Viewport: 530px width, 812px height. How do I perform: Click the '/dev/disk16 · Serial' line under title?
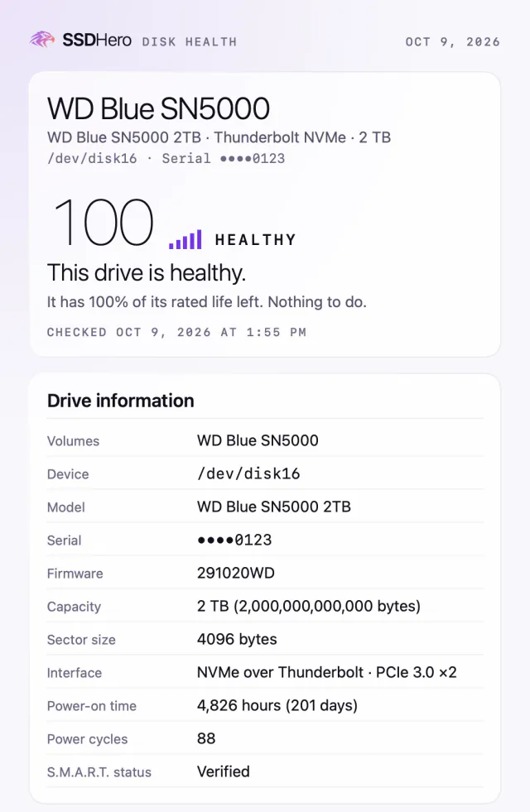point(166,158)
